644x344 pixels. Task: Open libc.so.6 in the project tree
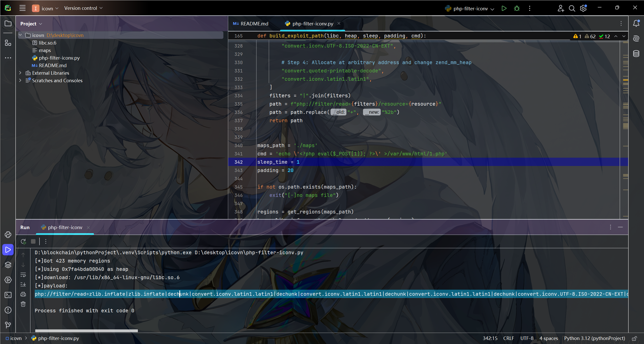pos(48,43)
